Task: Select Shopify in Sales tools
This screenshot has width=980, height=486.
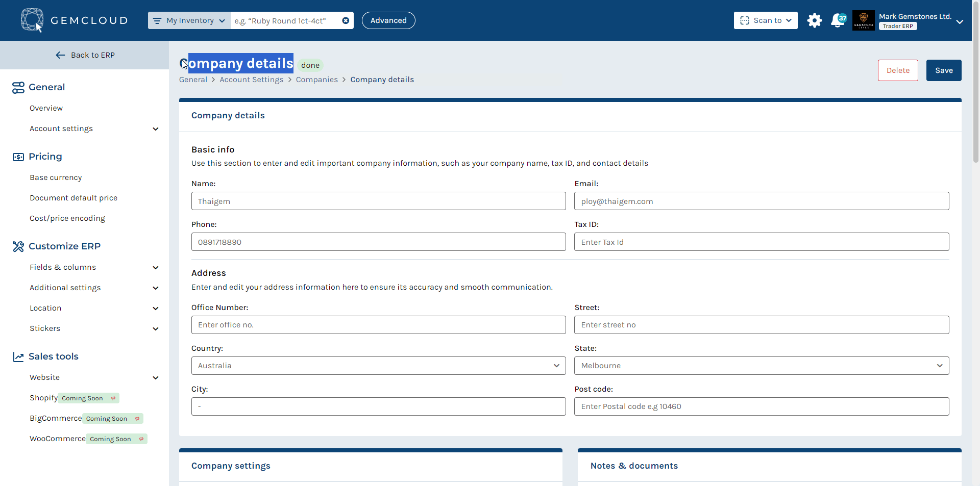Action: point(43,398)
